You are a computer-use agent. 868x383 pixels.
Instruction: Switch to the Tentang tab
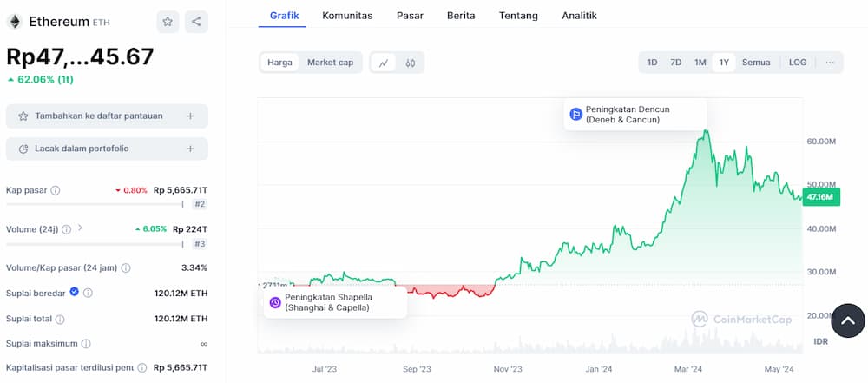pos(518,16)
